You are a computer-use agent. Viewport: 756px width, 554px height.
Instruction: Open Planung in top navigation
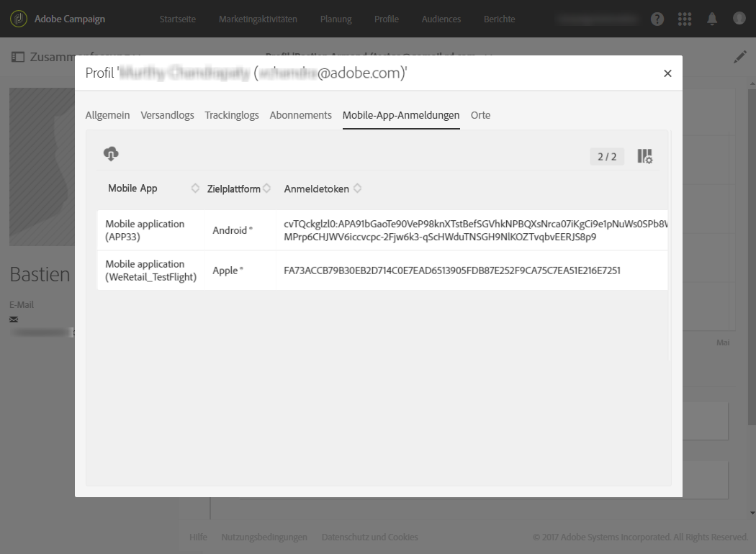click(336, 19)
